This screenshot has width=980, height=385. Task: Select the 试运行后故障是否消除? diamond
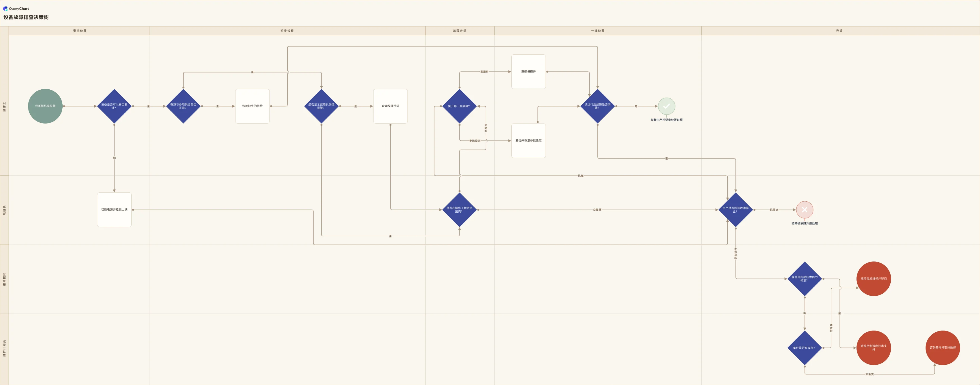(x=598, y=106)
